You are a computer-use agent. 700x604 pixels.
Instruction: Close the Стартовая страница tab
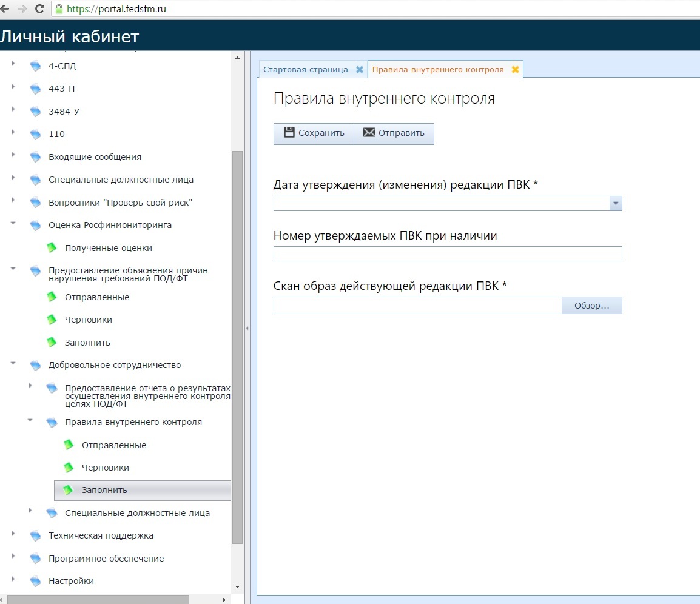pyautogui.click(x=359, y=69)
